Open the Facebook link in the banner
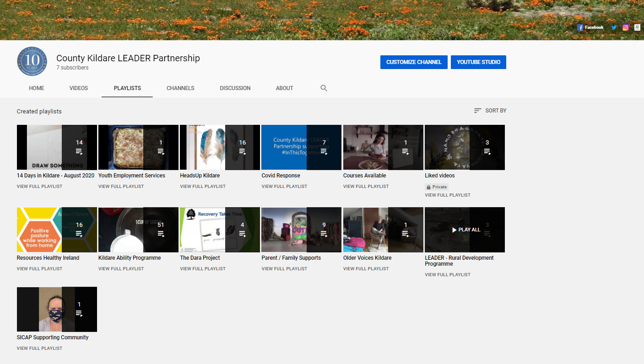 [x=590, y=27]
